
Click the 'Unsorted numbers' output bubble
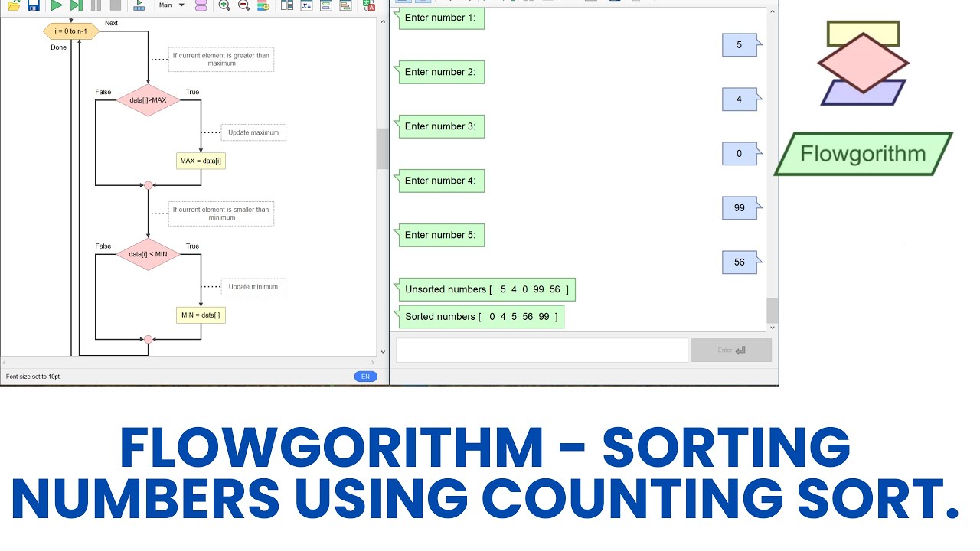coord(485,289)
